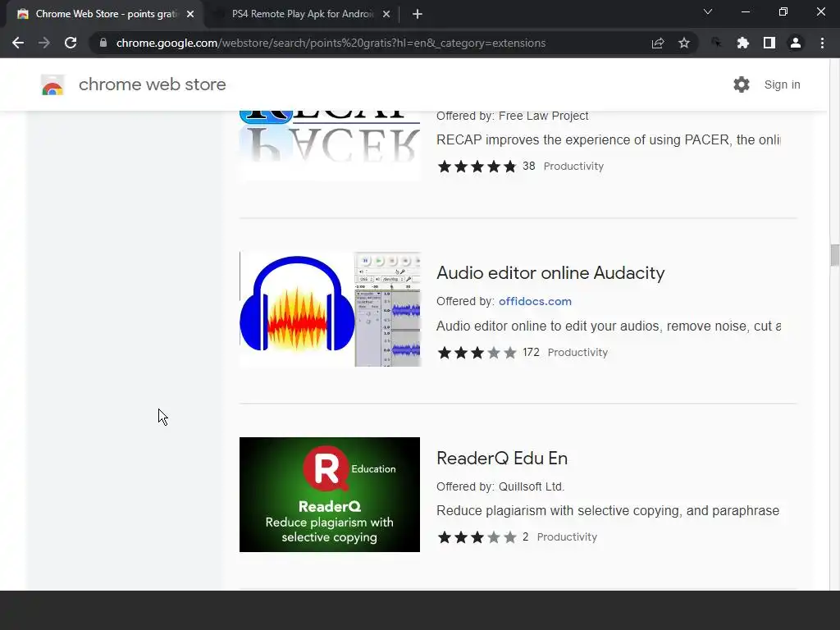Switch to PS4 Remote Play Apk tab

tap(302, 14)
